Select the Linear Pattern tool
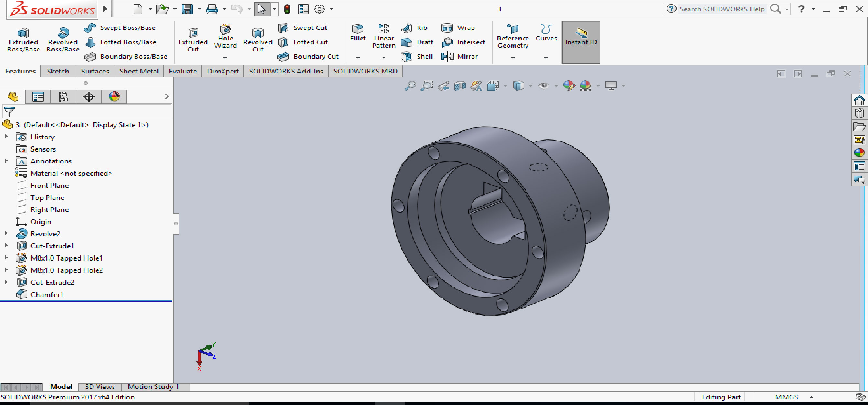This screenshot has width=868, height=405. [x=384, y=36]
